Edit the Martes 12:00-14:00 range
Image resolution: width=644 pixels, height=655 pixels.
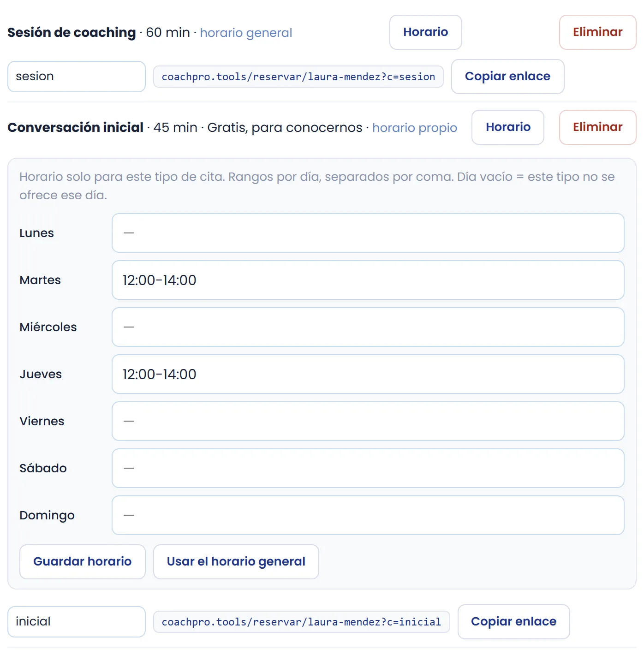point(368,280)
